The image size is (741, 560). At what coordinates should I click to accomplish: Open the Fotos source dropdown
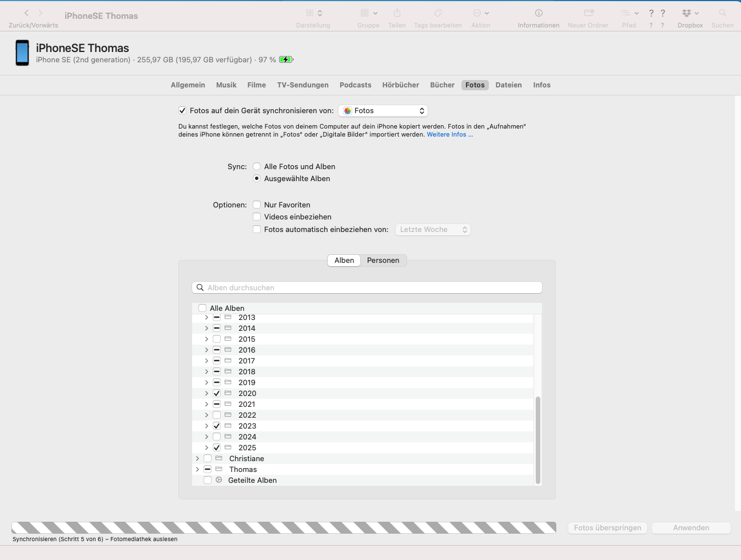pos(383,111)
